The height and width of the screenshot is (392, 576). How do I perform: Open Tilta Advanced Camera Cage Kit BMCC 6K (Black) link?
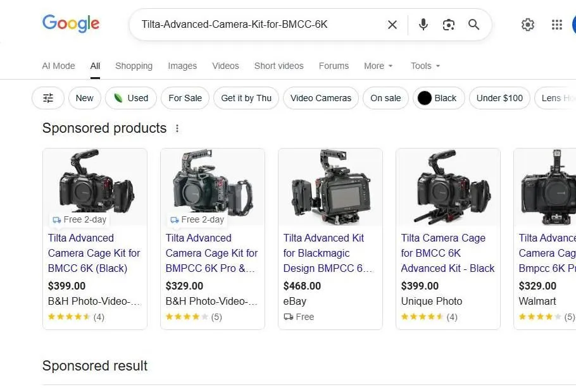pos(94,254)
